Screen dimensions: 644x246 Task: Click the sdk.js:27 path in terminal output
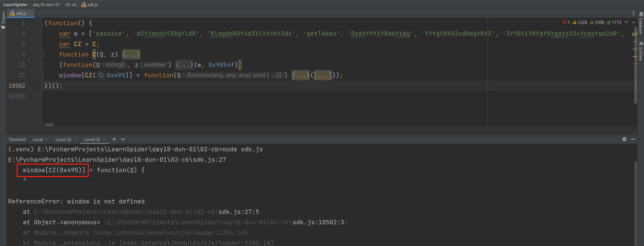coord(117,160)
